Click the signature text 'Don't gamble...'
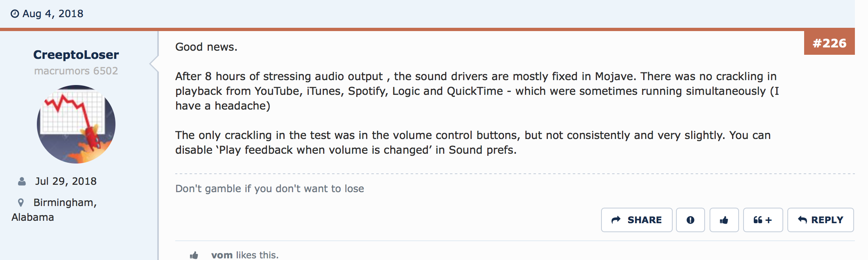 [x=270, y=188]
